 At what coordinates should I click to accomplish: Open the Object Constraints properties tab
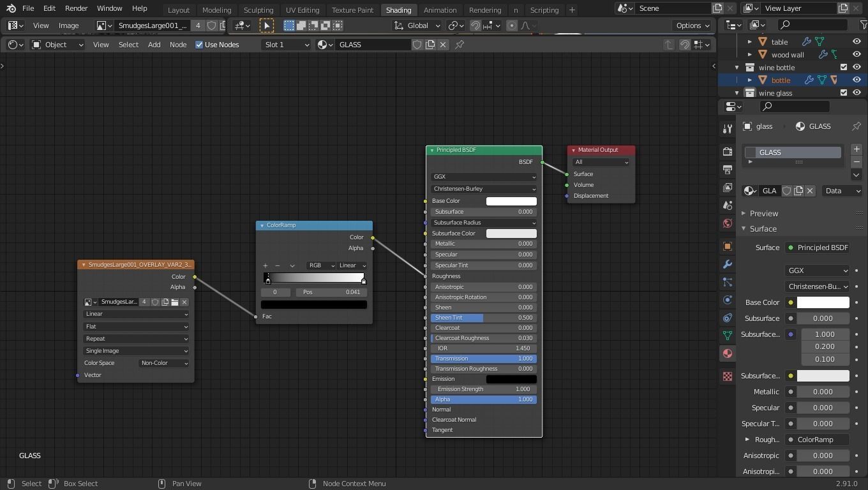727,318
